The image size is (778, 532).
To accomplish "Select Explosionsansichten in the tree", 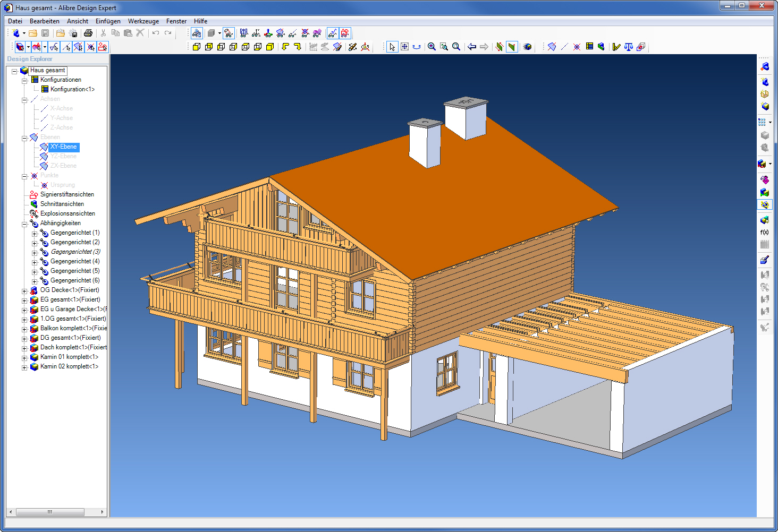I will pos(67,213).
